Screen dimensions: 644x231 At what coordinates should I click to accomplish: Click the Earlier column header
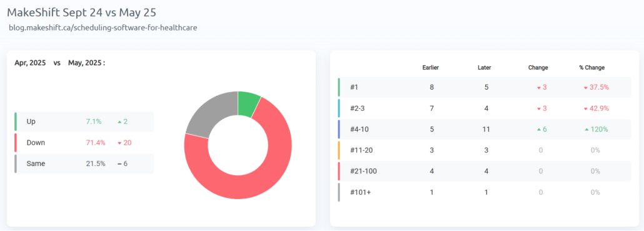(431, 68)
